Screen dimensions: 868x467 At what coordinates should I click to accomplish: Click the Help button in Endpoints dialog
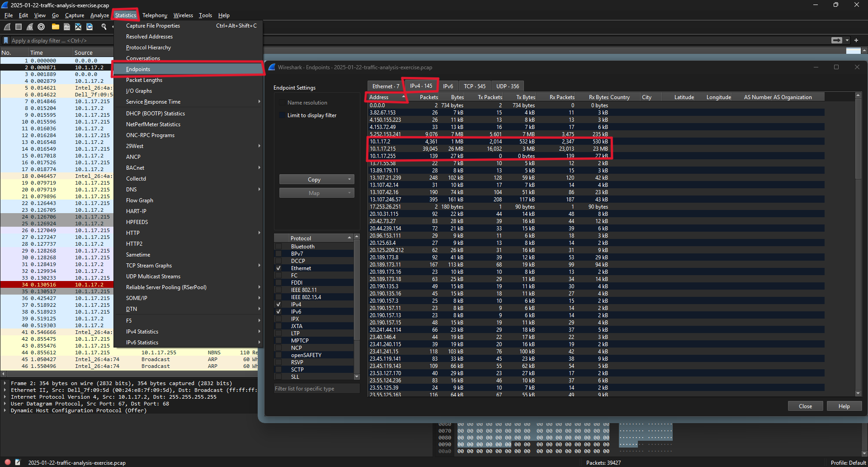click(x=844, y=406)
